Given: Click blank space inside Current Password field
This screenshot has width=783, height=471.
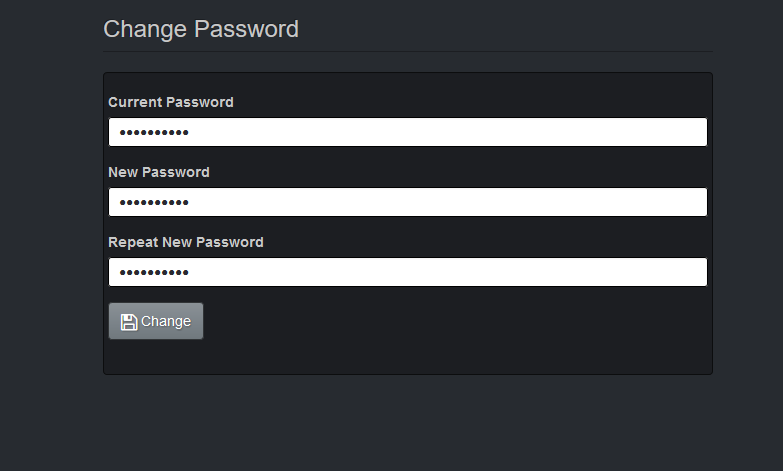Looking at the screenshot, I should 449,132.
